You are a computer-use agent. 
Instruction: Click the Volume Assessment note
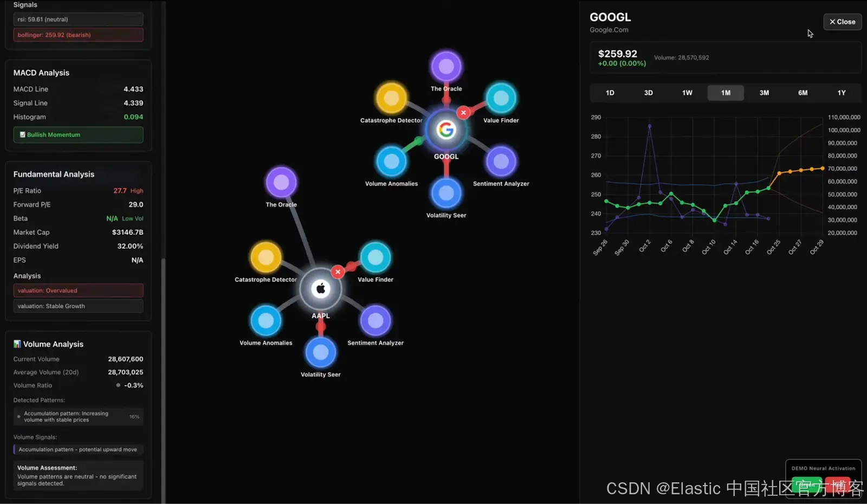[78, 475]
